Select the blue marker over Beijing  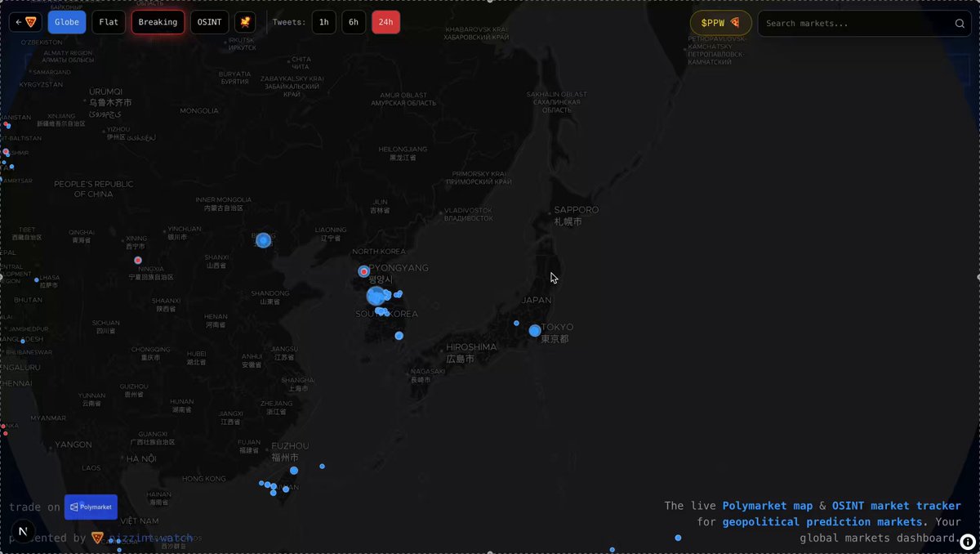pyautogui.click(x=263, y=240)
